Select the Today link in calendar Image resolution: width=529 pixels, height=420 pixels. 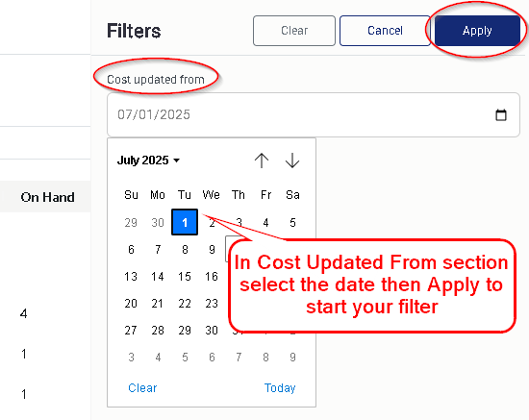point(280,388)
